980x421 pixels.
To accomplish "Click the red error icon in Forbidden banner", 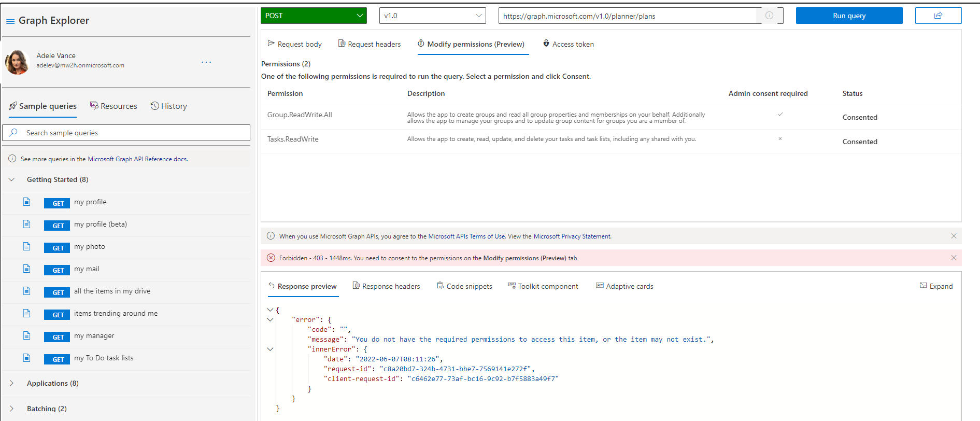I will tap(271, 258).
